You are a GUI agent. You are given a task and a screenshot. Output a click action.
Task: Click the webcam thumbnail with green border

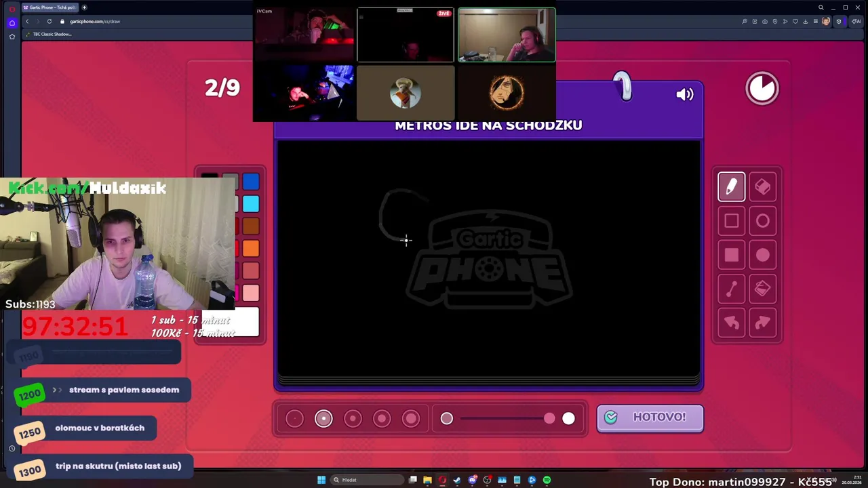click(507, 35)
